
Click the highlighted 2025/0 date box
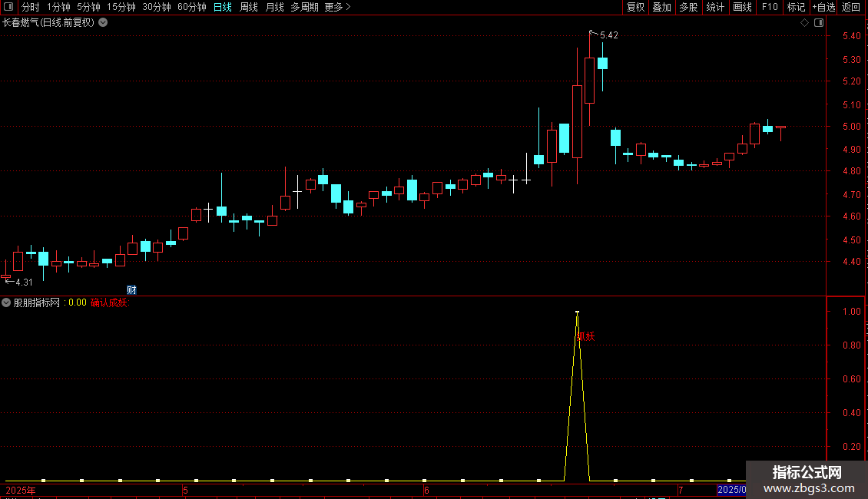[x=731, y=490]
